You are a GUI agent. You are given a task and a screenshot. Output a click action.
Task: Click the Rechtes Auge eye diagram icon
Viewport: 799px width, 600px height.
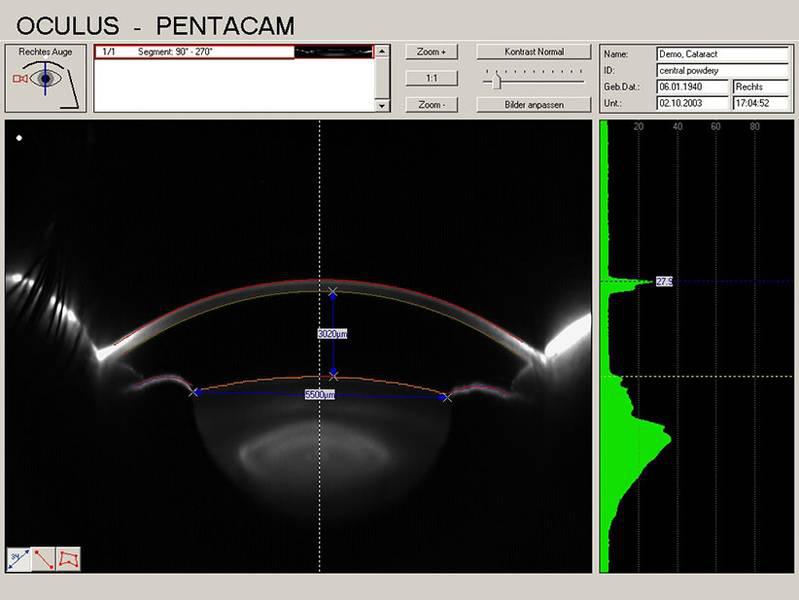46,77
